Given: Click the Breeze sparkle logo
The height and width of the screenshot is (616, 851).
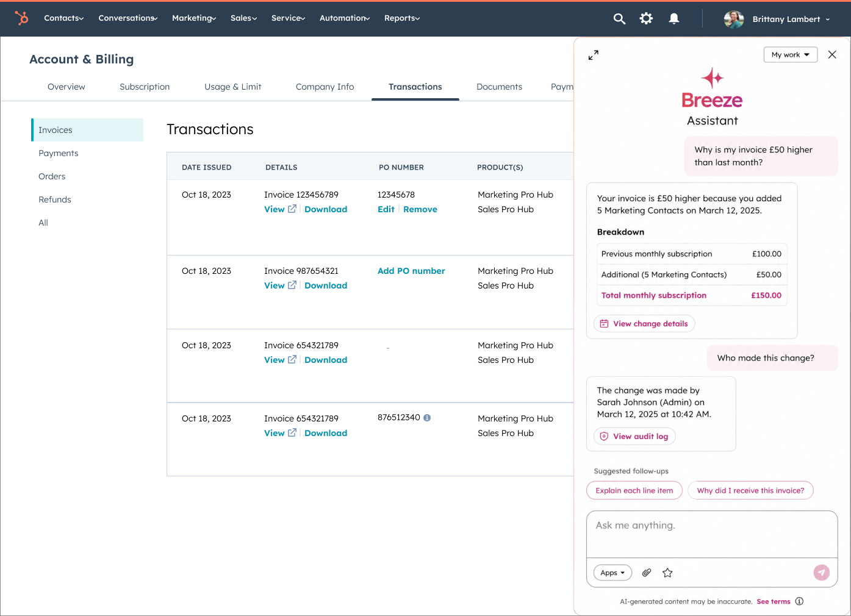Looking at the screenshot, I should pyautogui.click(x=713, y=78).
